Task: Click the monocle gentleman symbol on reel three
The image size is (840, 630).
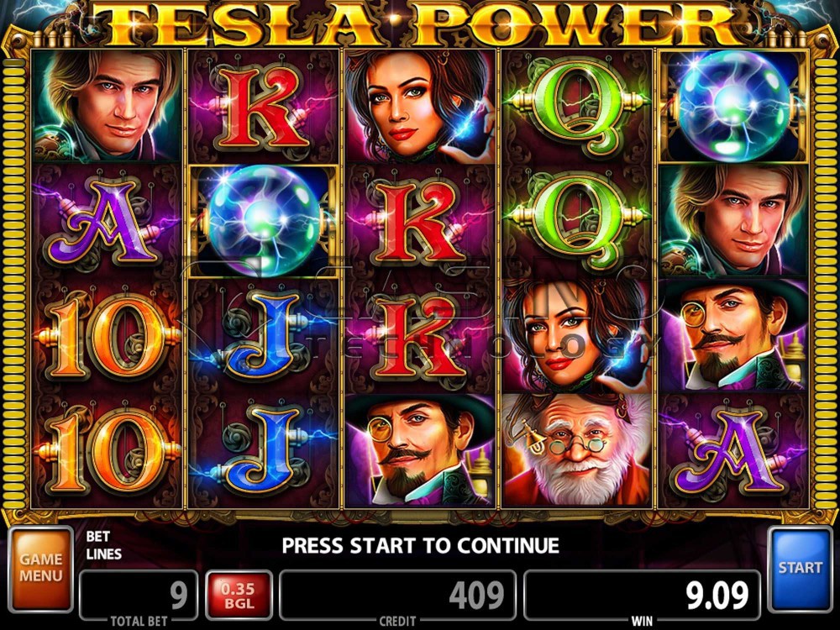Action: (420, 450)
